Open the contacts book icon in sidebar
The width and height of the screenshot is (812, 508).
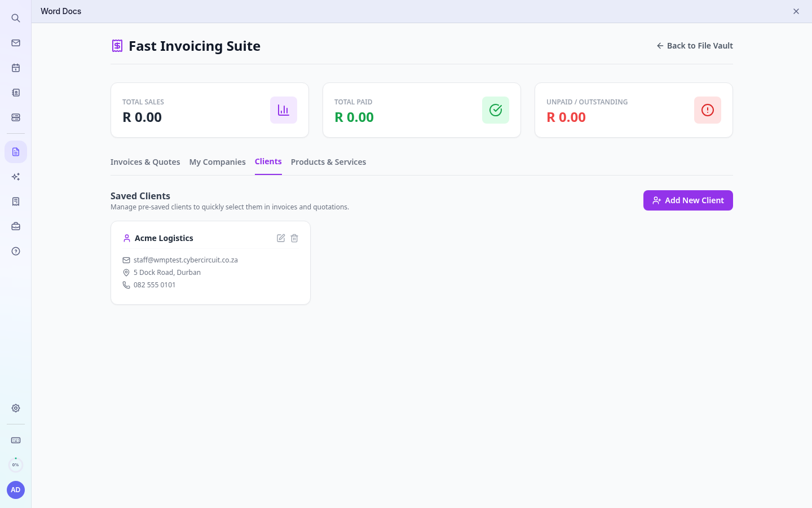point(16,93)
